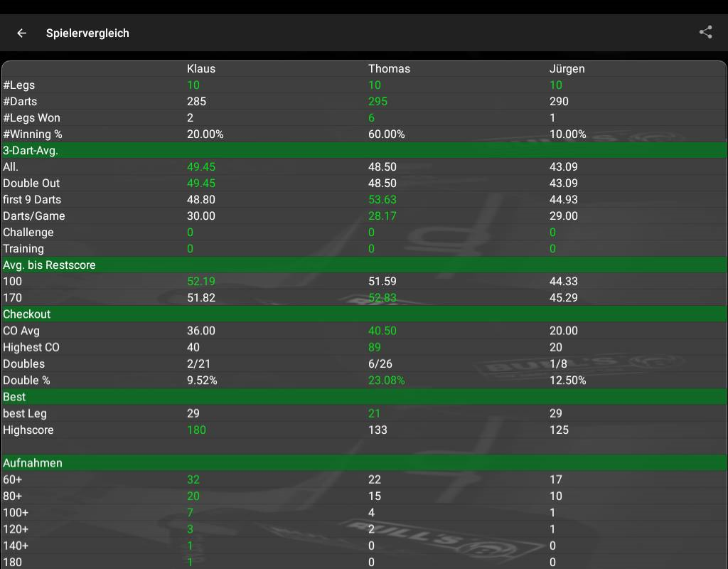Click Klaus's highscore value 180

click(196, 430)
